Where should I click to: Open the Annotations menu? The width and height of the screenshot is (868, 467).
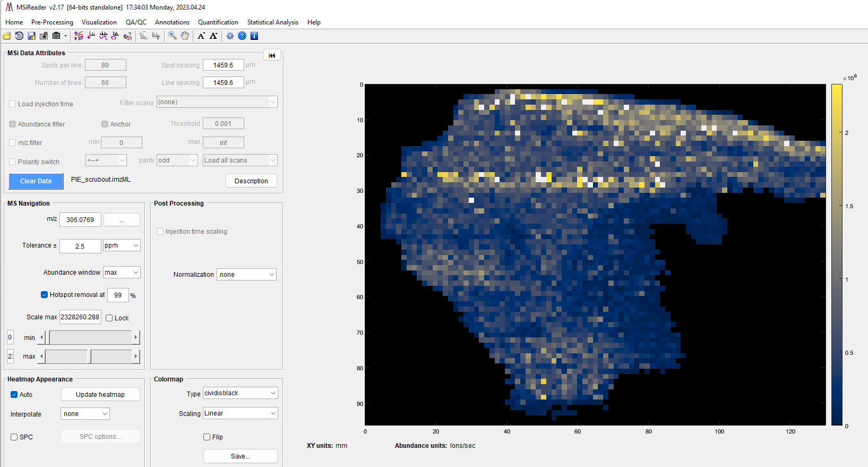click(172, 22)
